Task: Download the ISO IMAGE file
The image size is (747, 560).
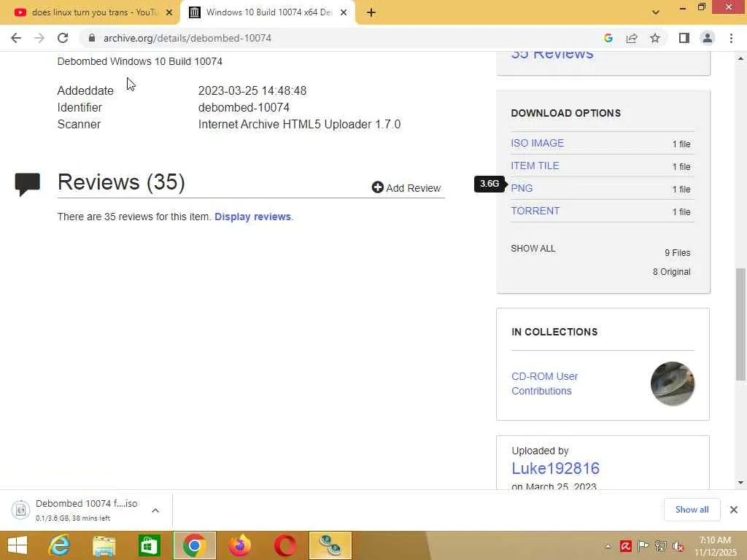Action: [538, 144]
